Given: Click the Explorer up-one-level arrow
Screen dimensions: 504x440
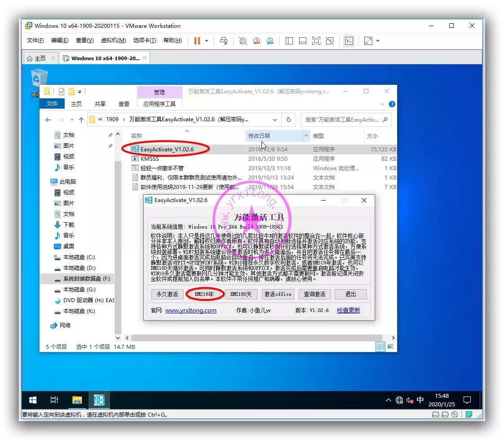Looking at the screenshot, I should [81, 120].
